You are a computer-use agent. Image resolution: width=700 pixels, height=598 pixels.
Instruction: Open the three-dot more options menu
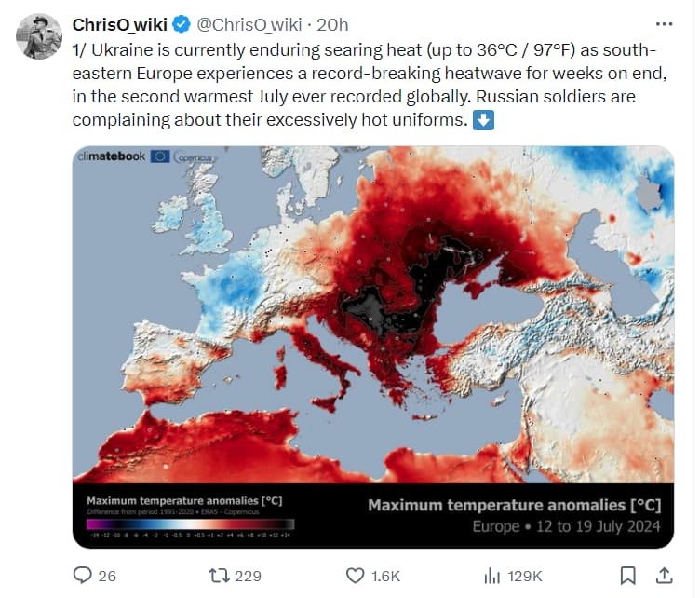tap(663, 23)
